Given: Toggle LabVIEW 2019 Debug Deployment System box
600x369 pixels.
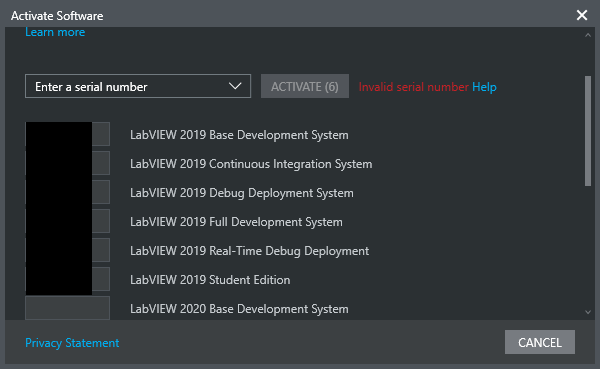Looking at the screenshot, I should click(67, 192).
